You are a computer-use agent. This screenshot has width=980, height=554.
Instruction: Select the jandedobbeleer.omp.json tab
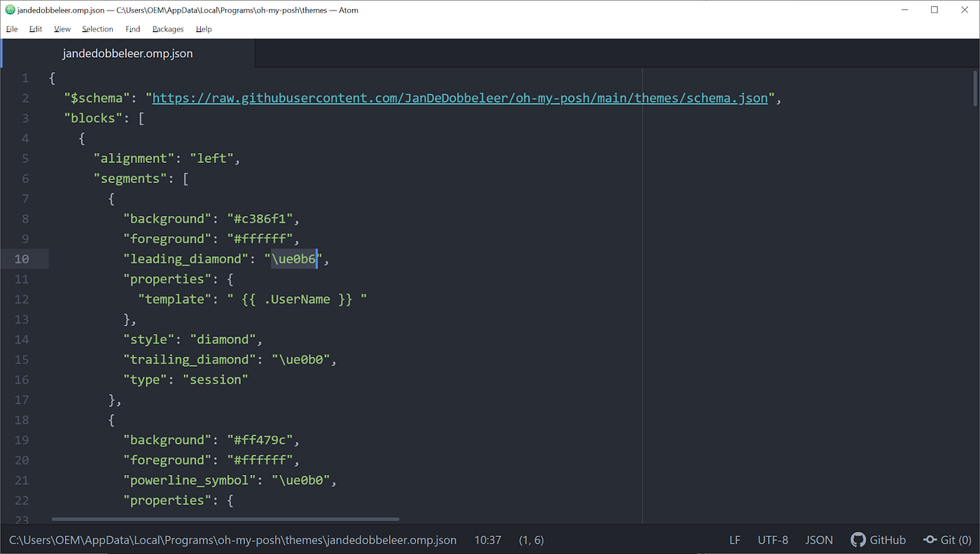127,53
